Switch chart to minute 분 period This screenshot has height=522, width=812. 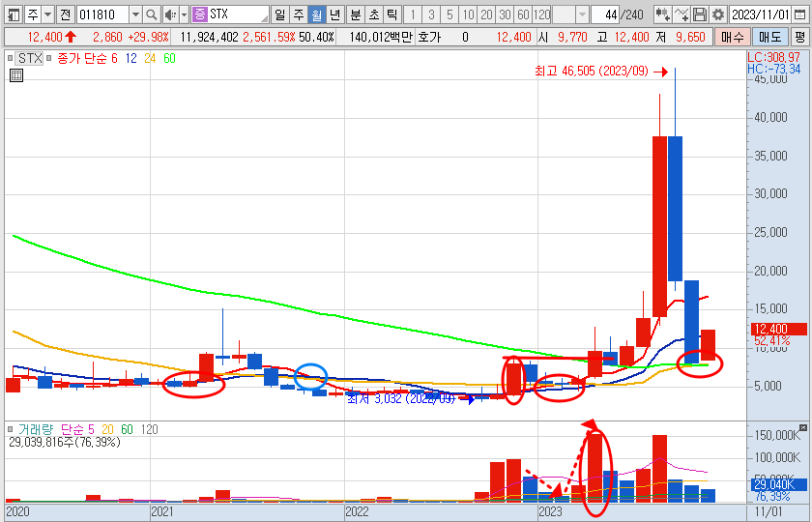pos(356,14)
